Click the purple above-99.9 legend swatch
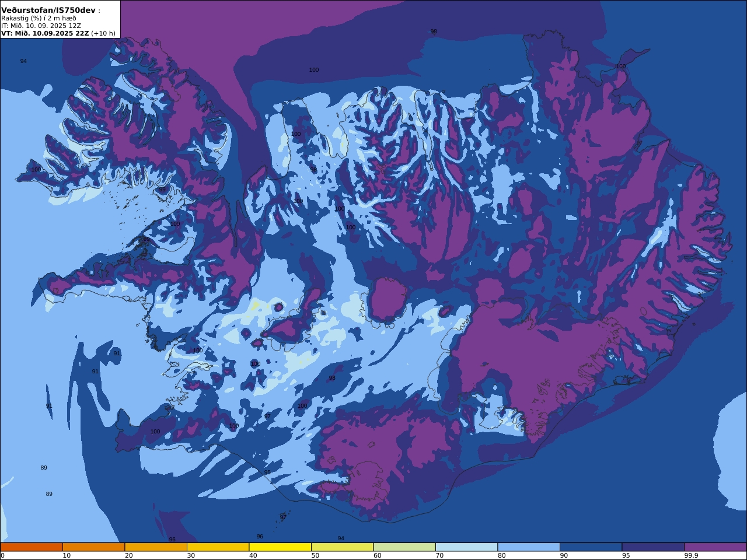This screenshot has height=560, width=747. click(x=715, y=547)
